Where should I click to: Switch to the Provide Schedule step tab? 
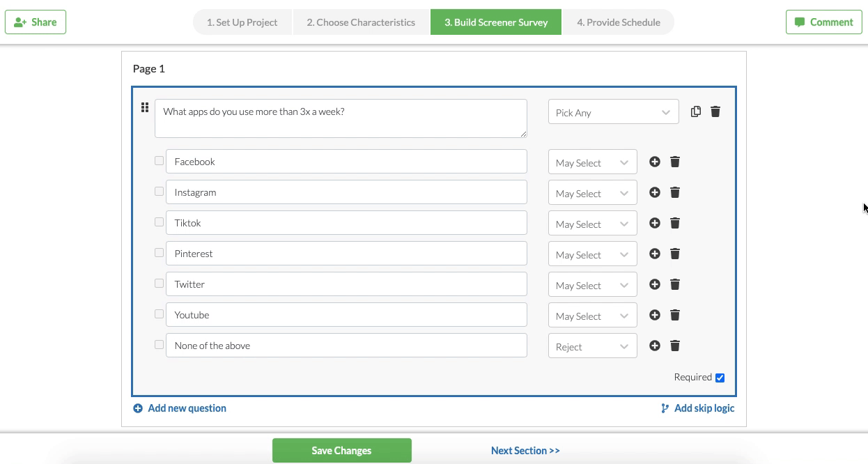coord(618,22)
